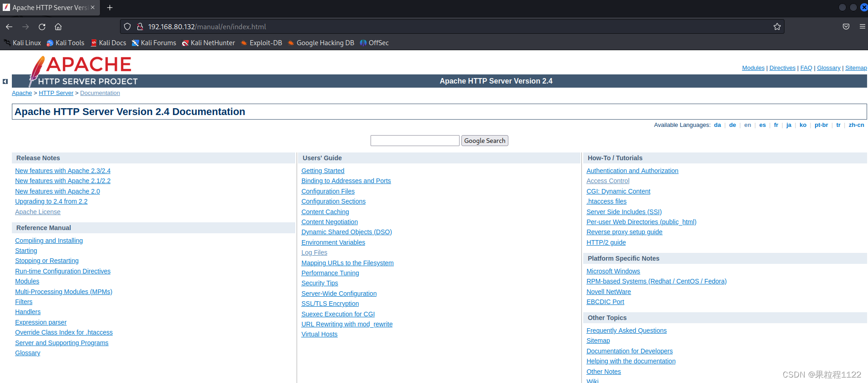
Task: Open the Google Hacking DB bookmark
Action: pos(321,43)
